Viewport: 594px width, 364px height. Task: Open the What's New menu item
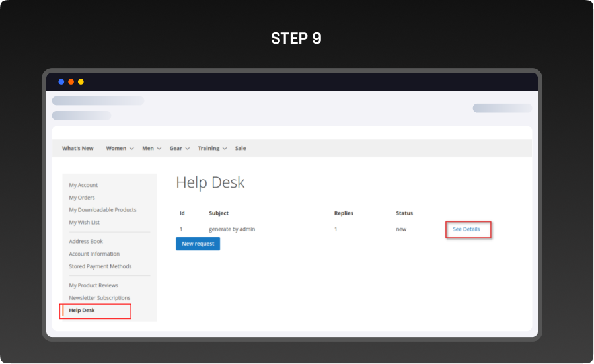[78, 148]
